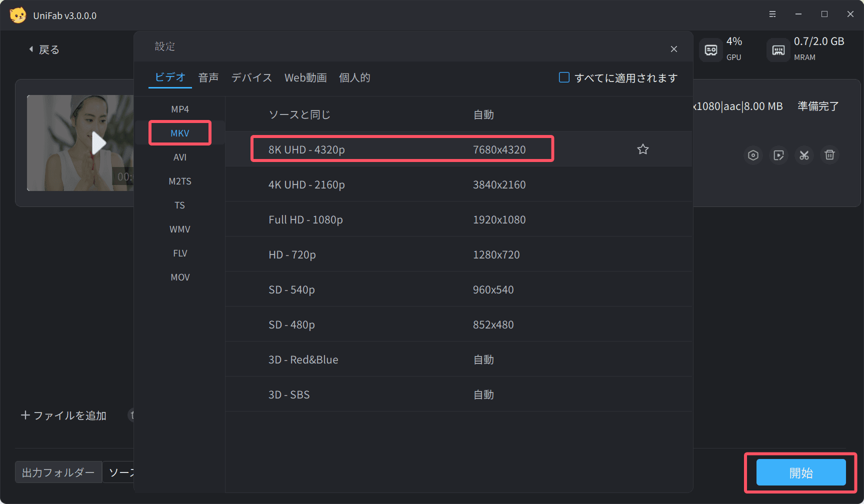The image size is (864, 504).
Task: Play the video thumbnail preview
Action: pos(98,143)
